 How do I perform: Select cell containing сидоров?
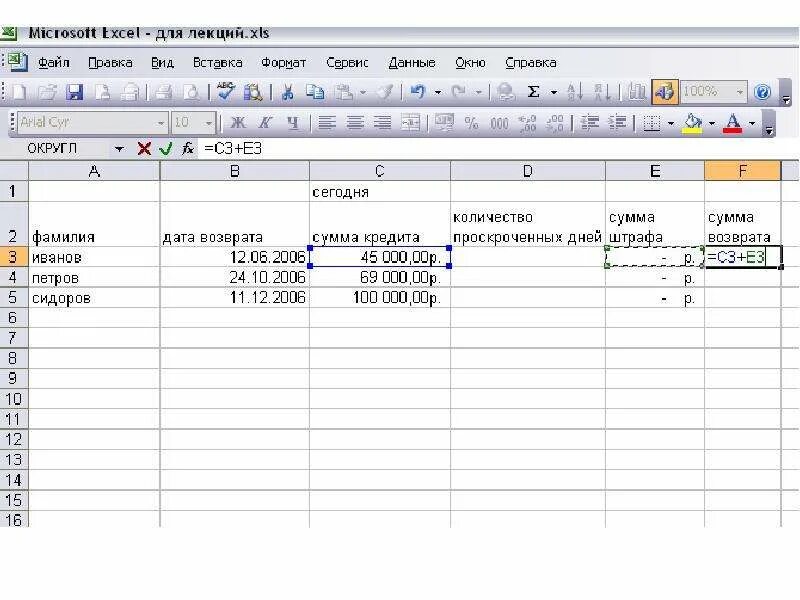click(94, 297)
